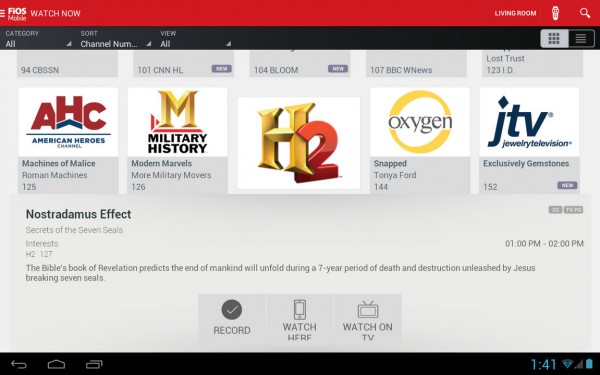The image size is (600, 375).
Task: Open the 107 BBC WNews channel card
Action: tap(416, 64)
